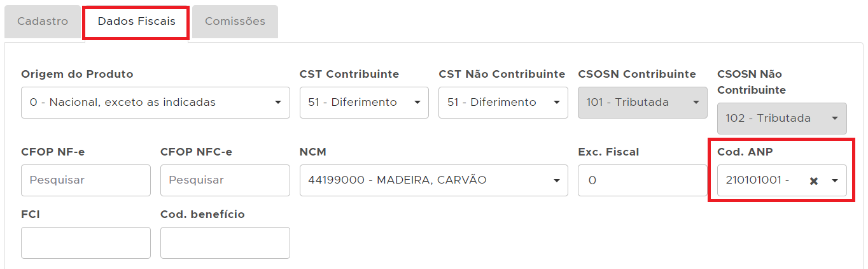
Task: Click the Cod. benefício input field
Action: pyautogui.click(x=225, y=243)
